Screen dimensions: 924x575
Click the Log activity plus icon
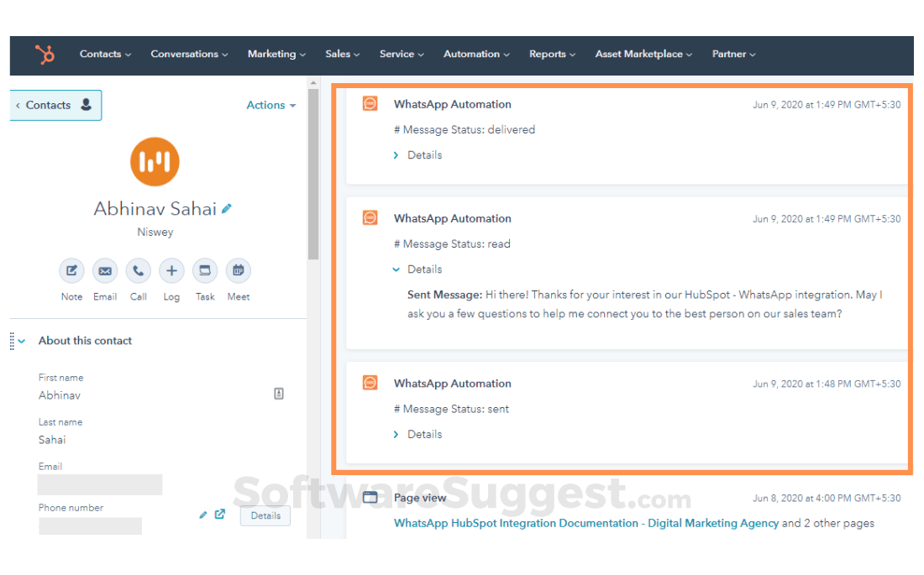pyautogui.click(x=171, y=271)
